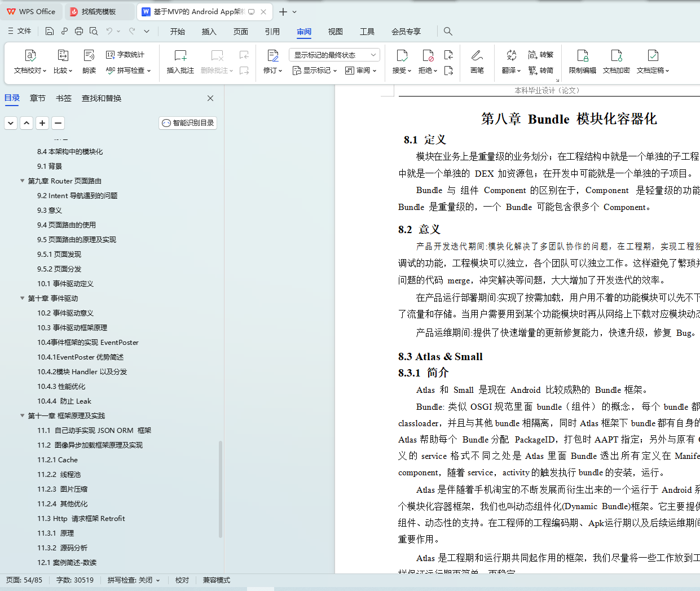The image size is (700, 591).
Task: Select the 画笔 pen tool
Action: tap(477, 62)
